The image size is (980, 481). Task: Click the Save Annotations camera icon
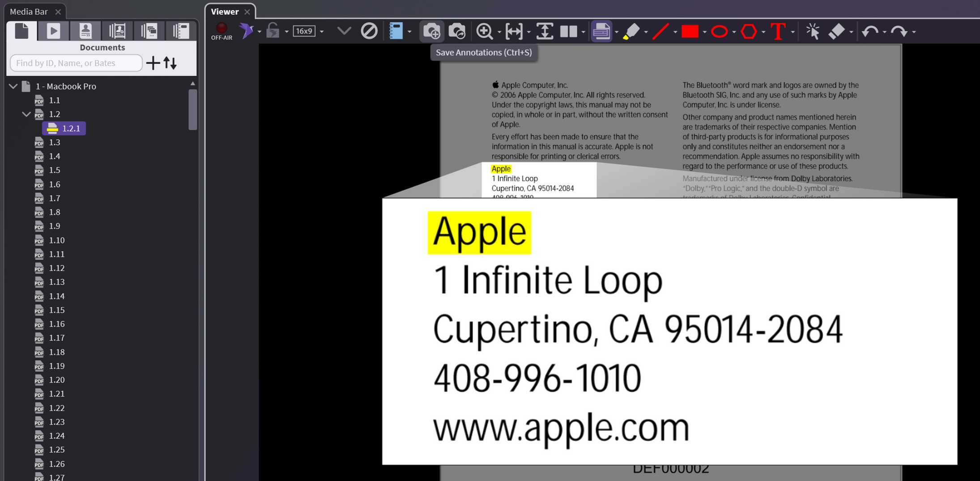pos(431,31)
